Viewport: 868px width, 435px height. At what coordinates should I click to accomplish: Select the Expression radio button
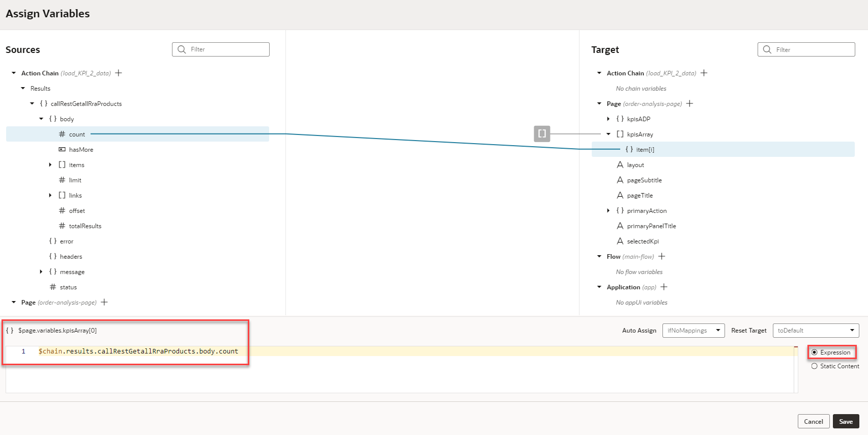[815, 352]
